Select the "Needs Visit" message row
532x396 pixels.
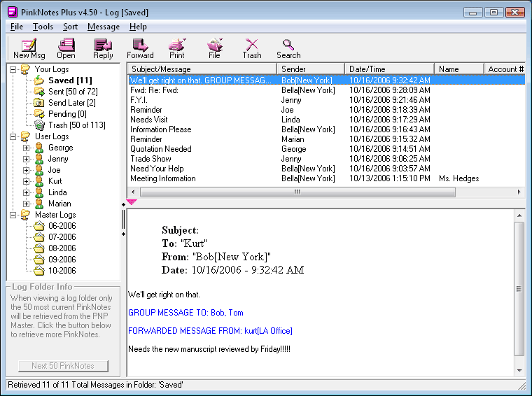pos(326,120)
